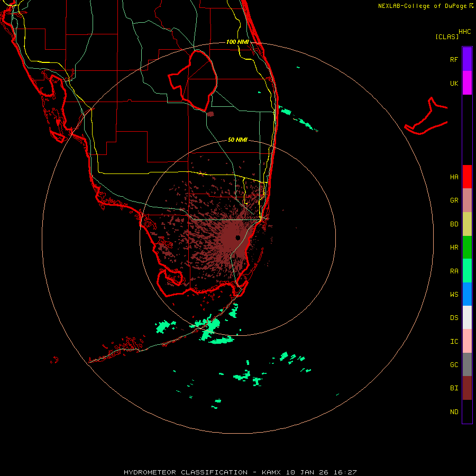Click the IC light-pink legend swatch

(x=467, y=341)
